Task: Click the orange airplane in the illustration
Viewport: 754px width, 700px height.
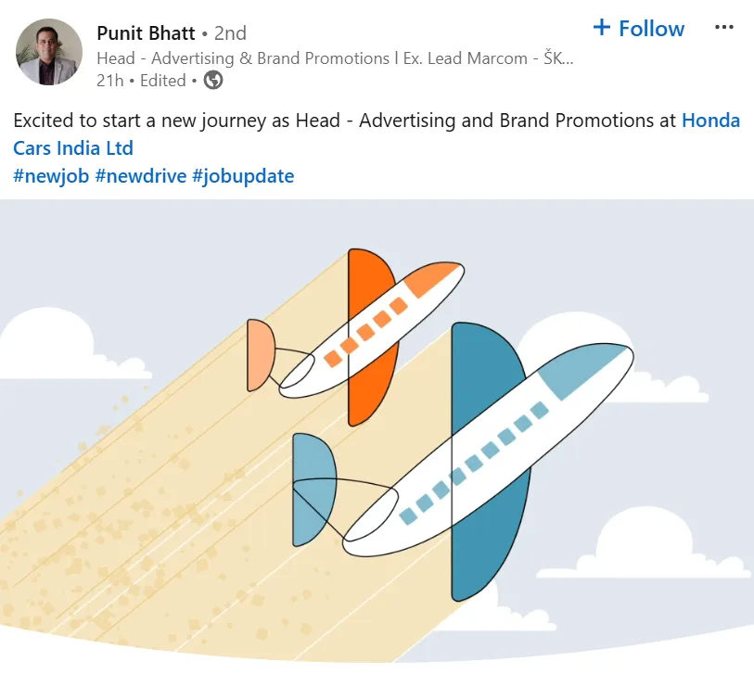Action: click(371, 325)
